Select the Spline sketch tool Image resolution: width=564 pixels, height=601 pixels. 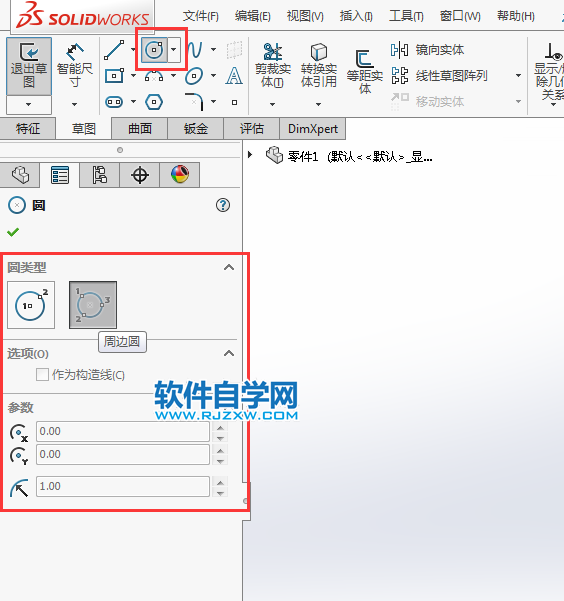pos(195,50)
